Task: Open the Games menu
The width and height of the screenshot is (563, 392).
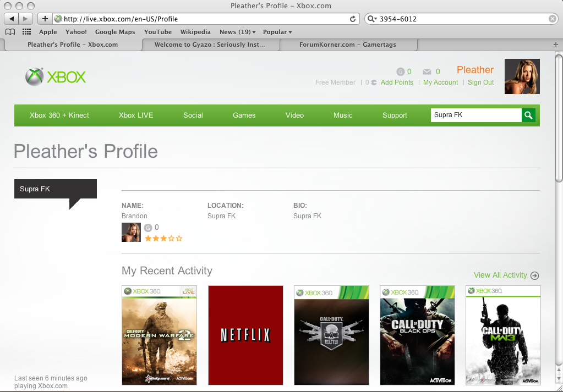Action: pyautogui.click(x=244, y=115)
